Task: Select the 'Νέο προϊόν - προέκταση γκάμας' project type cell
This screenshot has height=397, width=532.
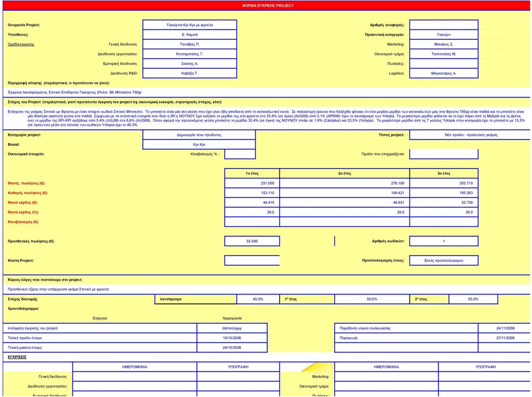Action: (x=470, y=135)
